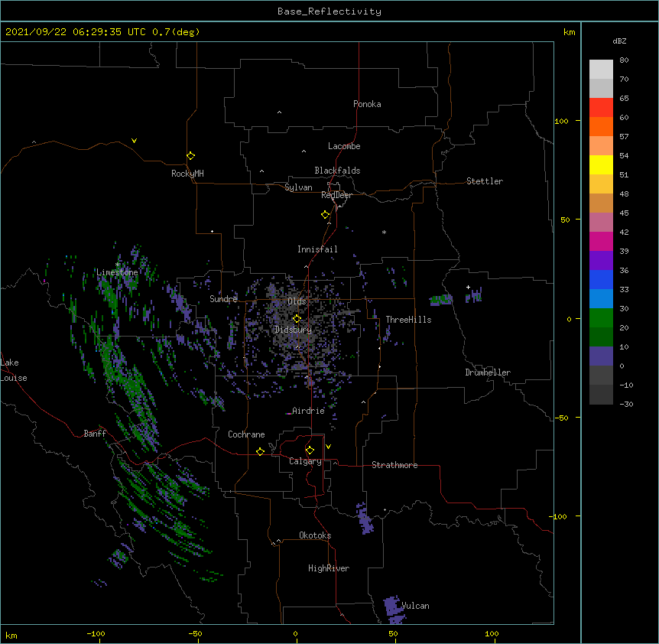Click the blue 33-36 dBZ legend swatch
The image size is (659, 644).
pos(601,279)
